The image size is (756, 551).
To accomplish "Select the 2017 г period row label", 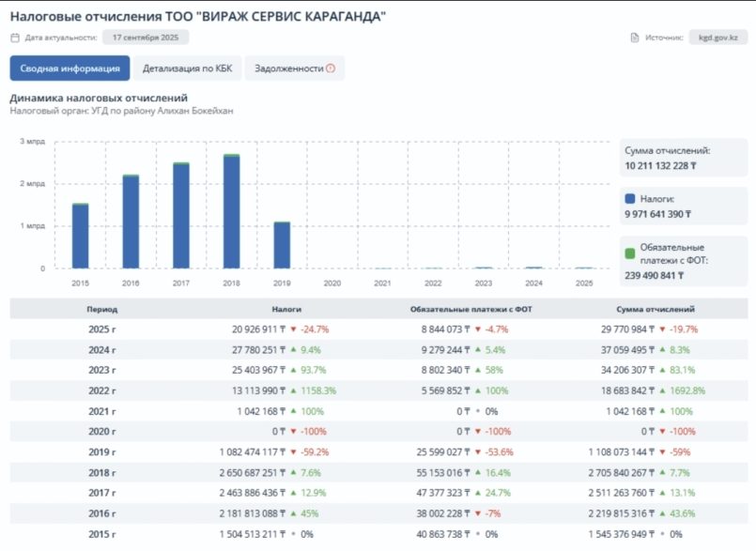I will point(101,493).
